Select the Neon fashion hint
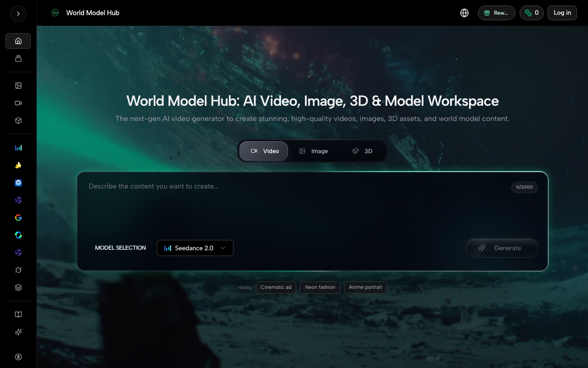Screen dimensions: 588x368 pos(320,287)
